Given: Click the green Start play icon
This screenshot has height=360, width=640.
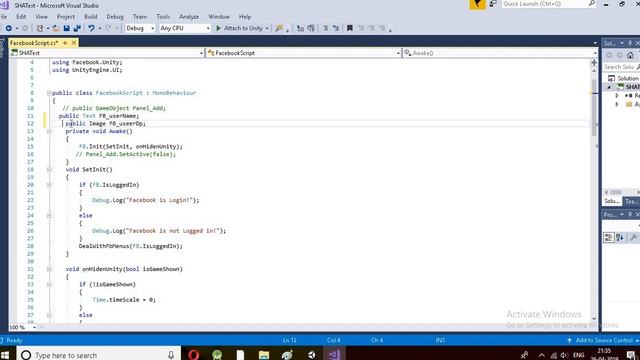Looking at the screenshot, I should click(x=218, y=28).
